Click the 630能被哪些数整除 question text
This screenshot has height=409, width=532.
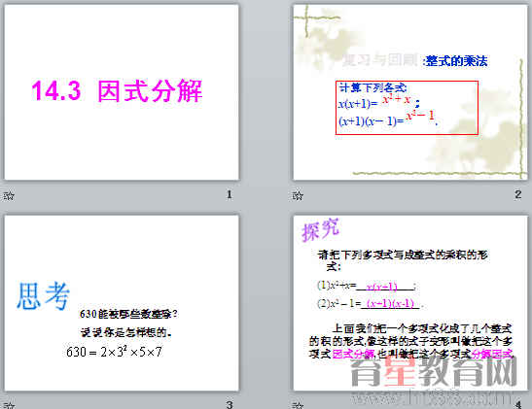(128, 314)
